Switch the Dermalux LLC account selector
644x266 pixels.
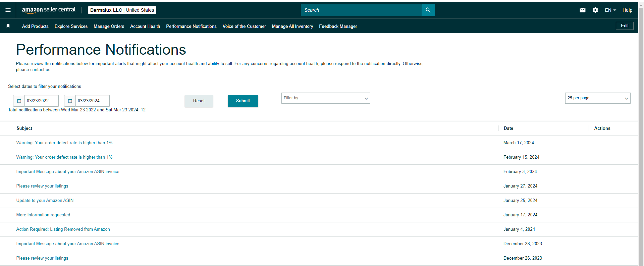(122, 10)
